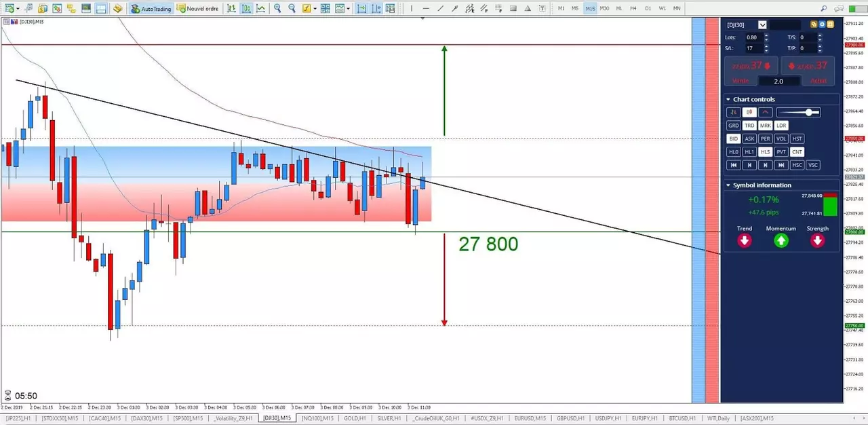Open the panel settings gear icon
Image resolution: width=868 pixels, height=425 pixels.
click(x=822, y=24)
